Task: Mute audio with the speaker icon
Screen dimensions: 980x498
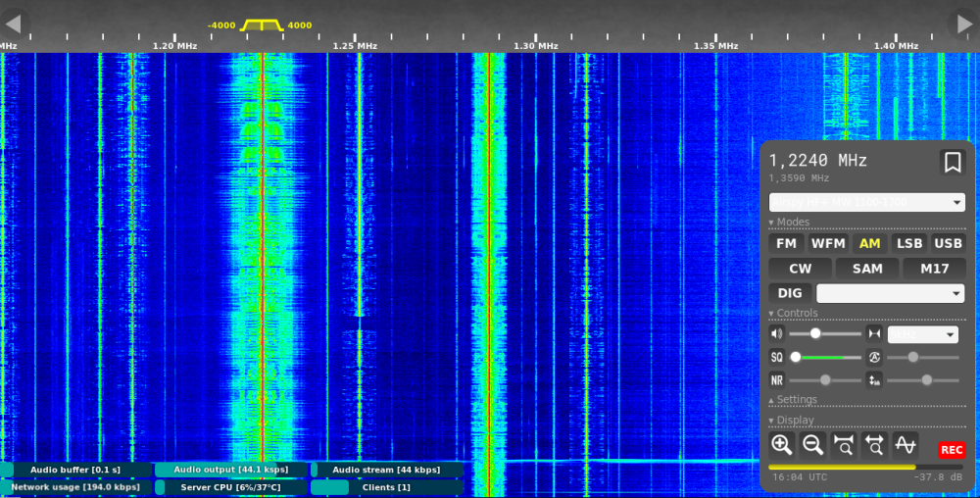Action: click(777, 333)
